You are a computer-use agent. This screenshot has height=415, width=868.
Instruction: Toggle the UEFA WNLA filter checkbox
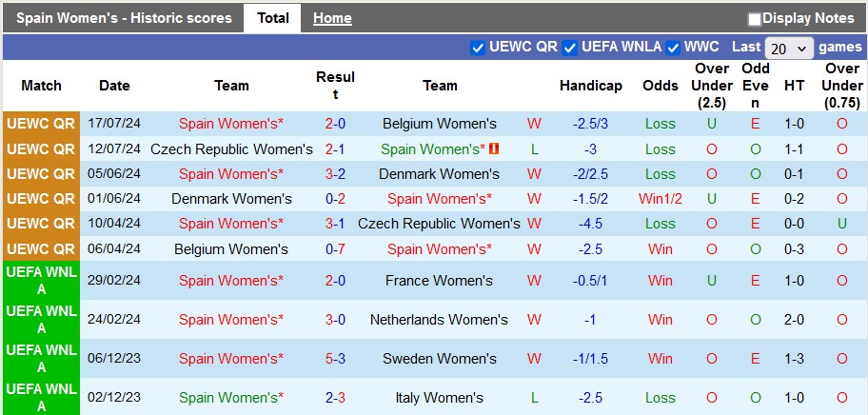570,48
